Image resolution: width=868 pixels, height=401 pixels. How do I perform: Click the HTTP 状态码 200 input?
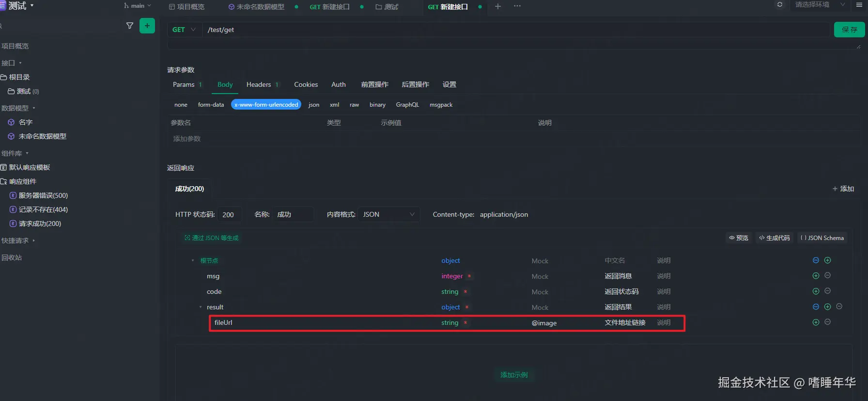230,214
